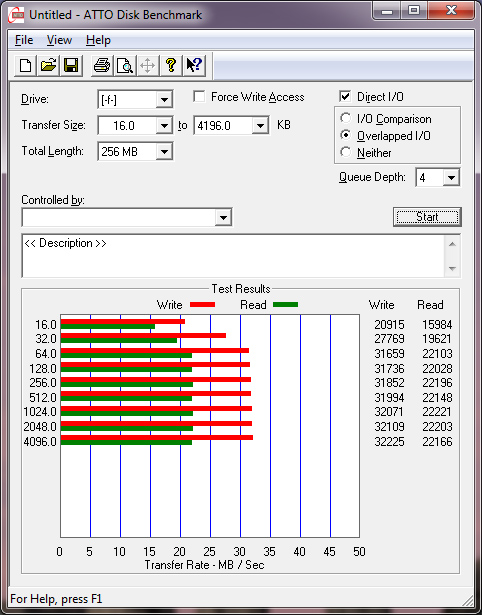Enable the Force Write Access checkbox
Viewport: 482px width, 615px height.
(x=199, y=97)
